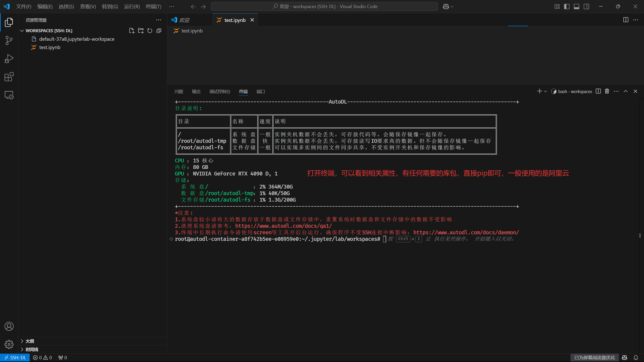
Task: Refresh the explorer file tree
Action: pos(150,31)
